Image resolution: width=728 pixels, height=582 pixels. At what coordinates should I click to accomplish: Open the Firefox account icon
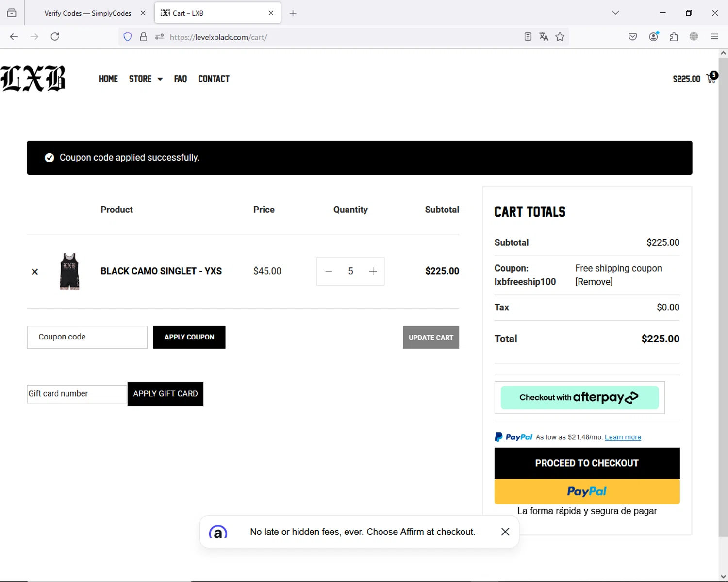pos(654,37)
